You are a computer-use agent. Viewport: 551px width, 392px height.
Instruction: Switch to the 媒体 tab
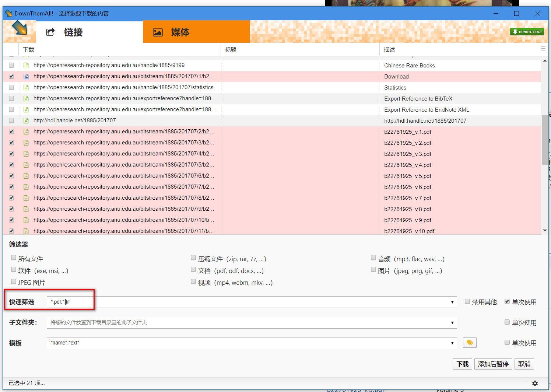pos(196,32)
